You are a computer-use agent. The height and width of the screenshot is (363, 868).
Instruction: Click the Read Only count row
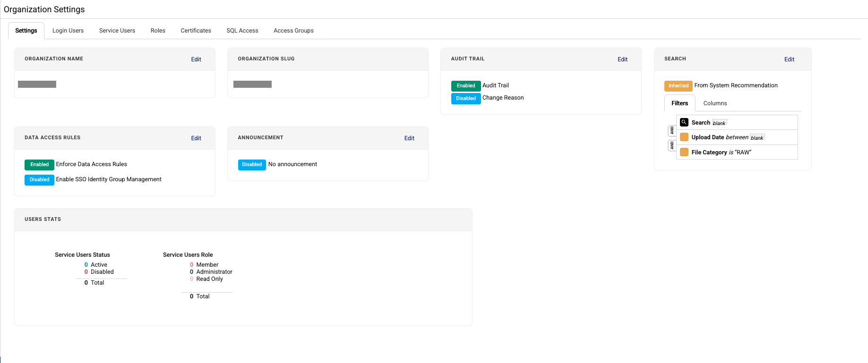(x=206, y=279)
